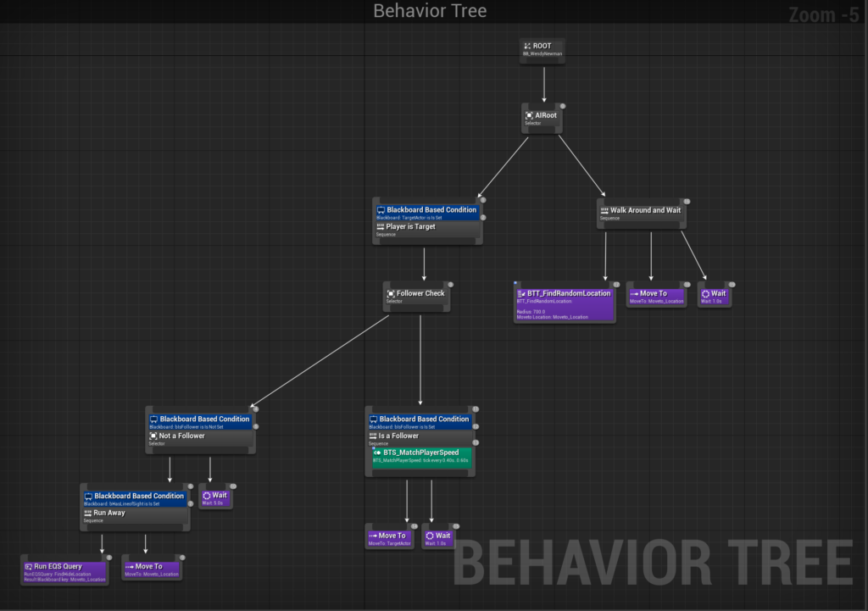
Task: Click the sequence icon on Run Away
Action: [x=87, y=513]
